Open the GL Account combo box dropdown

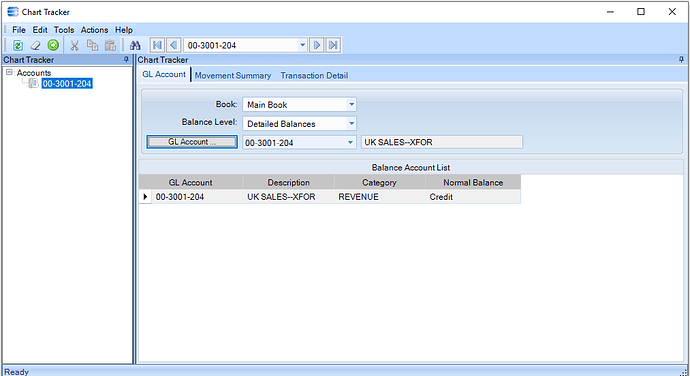(350, 142)
